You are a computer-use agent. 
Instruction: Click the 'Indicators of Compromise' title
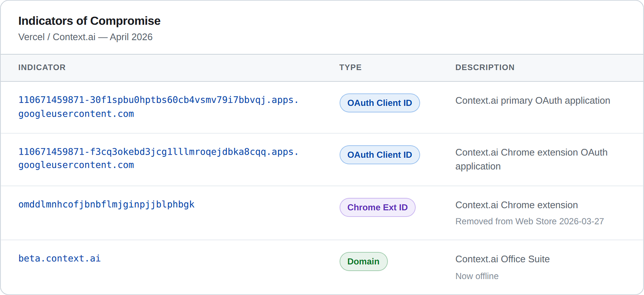pyautogui.click(x=89, y=21)
